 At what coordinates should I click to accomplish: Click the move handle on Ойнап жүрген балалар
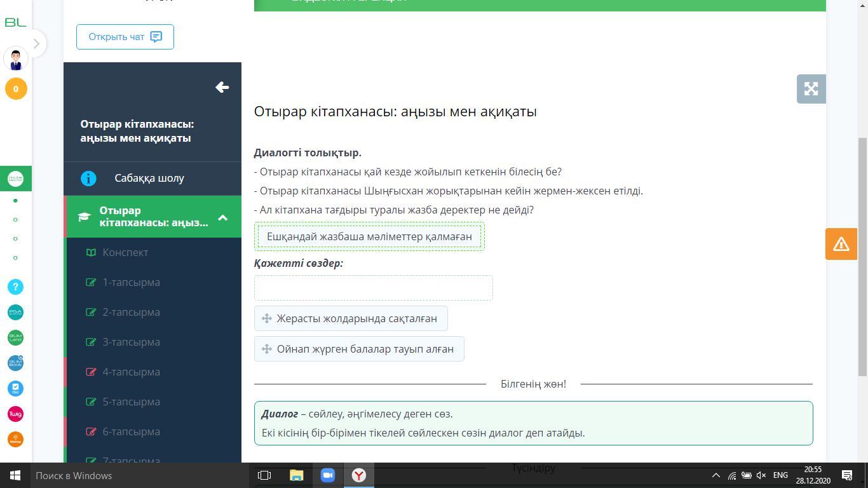coord(267,349)
